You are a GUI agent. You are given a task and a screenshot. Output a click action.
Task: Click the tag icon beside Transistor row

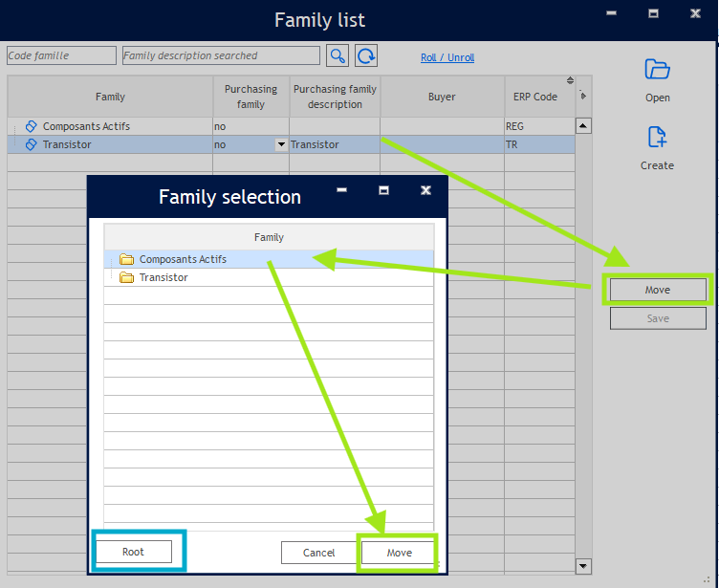tap(31, 144)
